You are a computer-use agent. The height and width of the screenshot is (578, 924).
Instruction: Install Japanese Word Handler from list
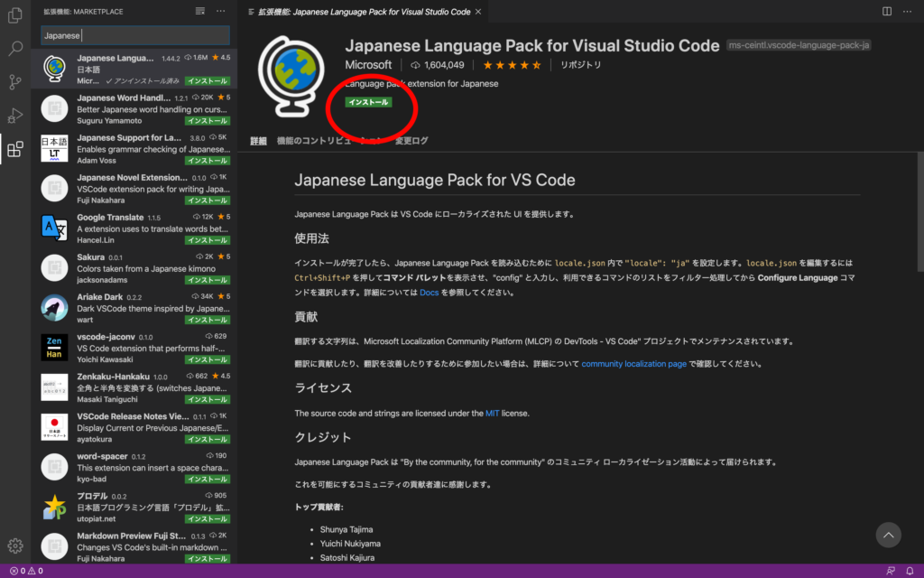pos(208,121)
